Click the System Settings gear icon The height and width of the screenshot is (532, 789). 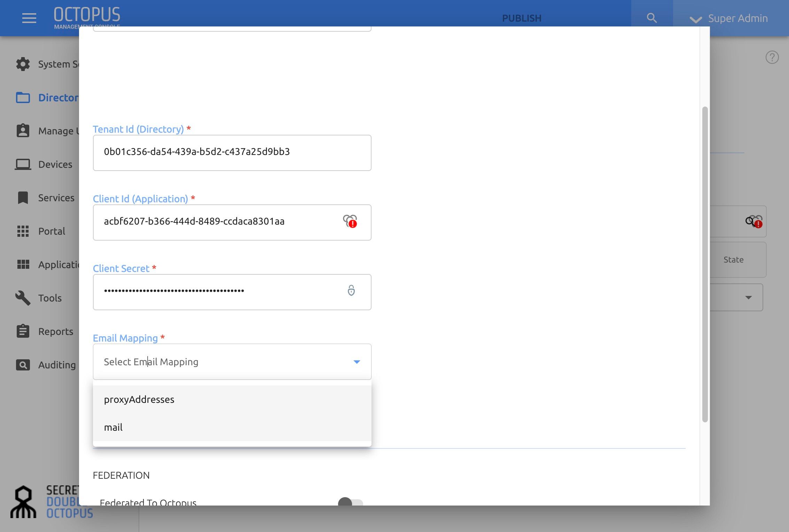coord(23,64)
